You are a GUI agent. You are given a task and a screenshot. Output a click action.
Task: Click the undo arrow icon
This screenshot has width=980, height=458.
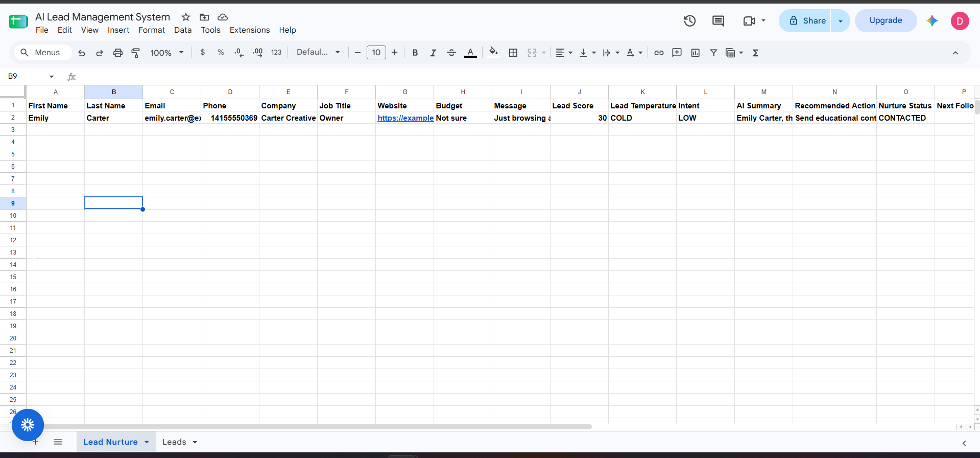[x=82, y=53]
